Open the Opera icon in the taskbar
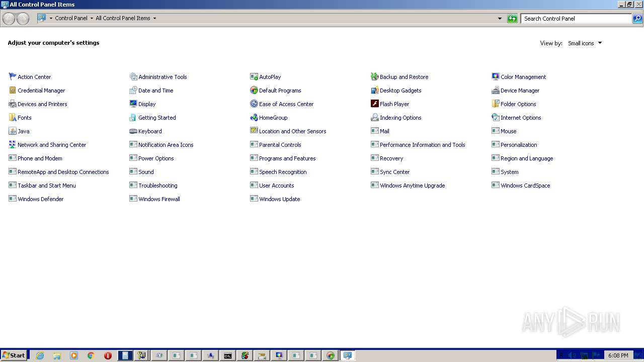 [108, 355]
